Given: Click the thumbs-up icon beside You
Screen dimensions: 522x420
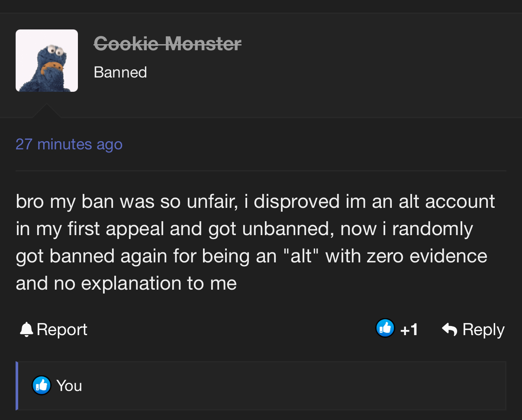Looking at the screenshot, I should tap(42, 385).
